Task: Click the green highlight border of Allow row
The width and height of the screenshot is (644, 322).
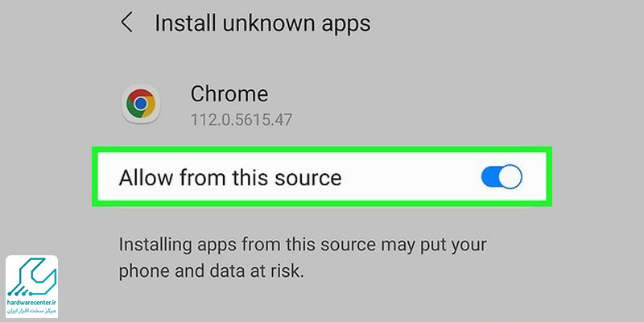Action: tap(321, 149)
